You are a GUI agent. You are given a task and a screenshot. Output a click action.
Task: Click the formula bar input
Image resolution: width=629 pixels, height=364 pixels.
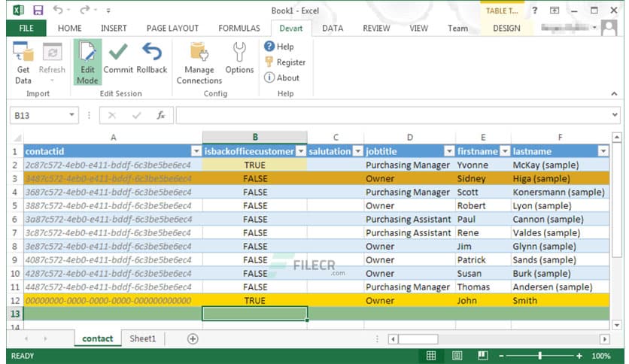point(394,116)
